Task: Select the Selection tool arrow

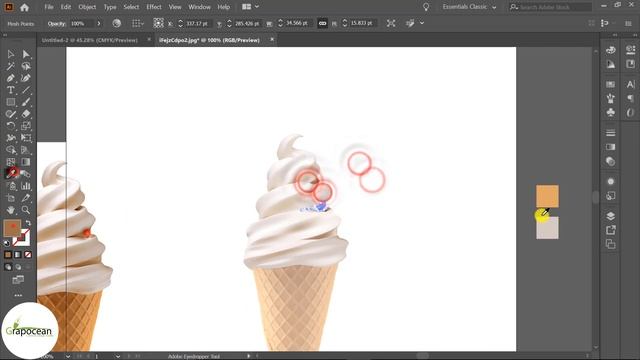Action: point(11,54)
